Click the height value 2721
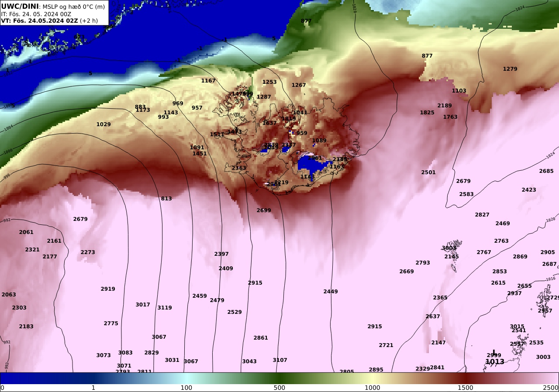 [386, 345]
